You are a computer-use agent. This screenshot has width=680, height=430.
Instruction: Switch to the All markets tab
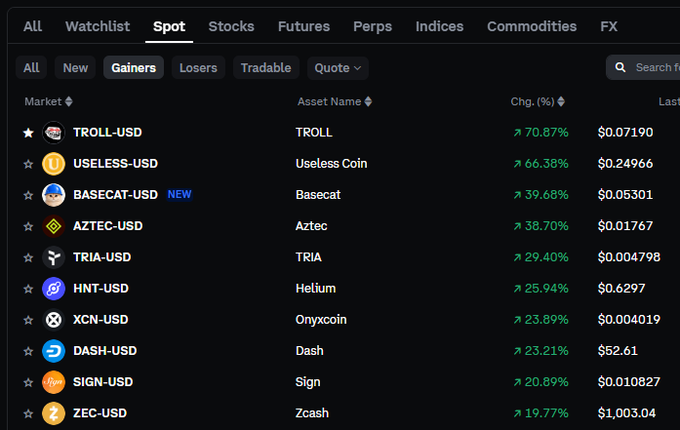pyautogui.click(x=33, y=26)
